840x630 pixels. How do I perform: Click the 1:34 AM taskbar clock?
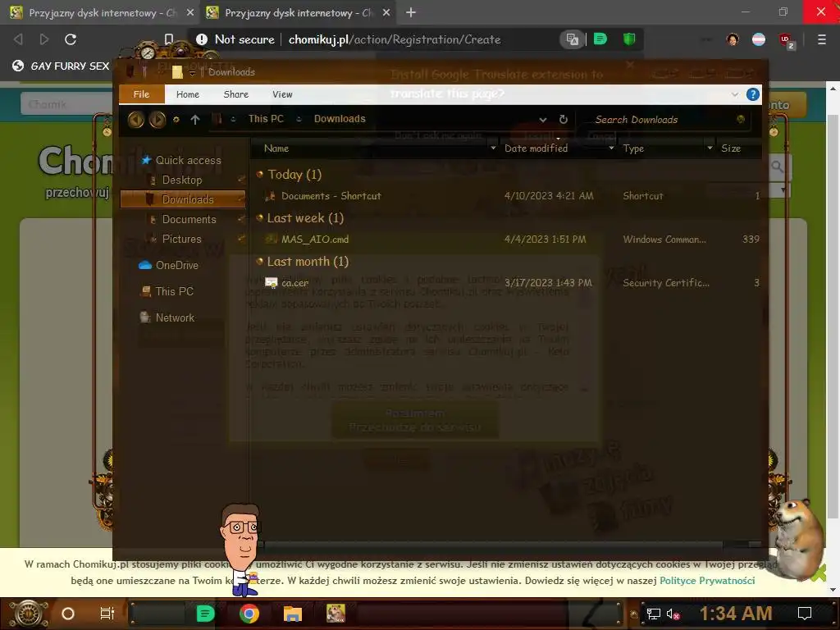pos(736,614)
